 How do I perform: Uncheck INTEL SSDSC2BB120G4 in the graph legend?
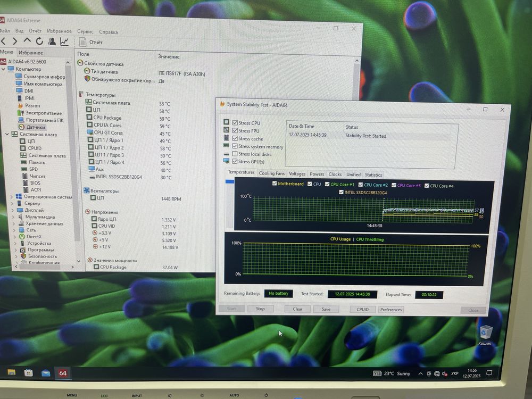pyautogui.click(x=341, y=192)
